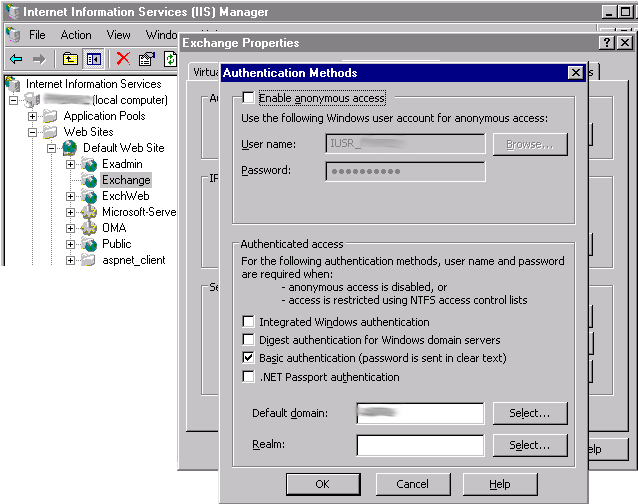638x504 pixels.
Task: Select the local computer server icon
Action: tap(33, 100)
